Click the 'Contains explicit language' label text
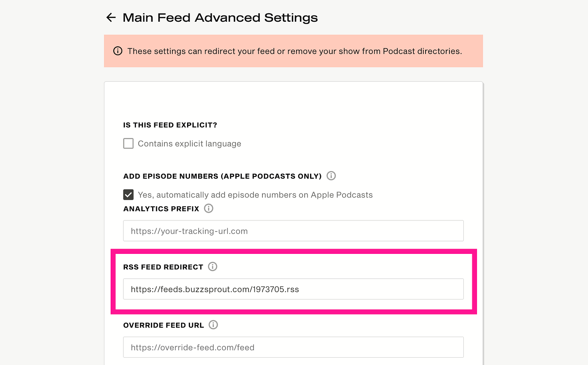Screen dimensions: 588x365 coord(189,143)
